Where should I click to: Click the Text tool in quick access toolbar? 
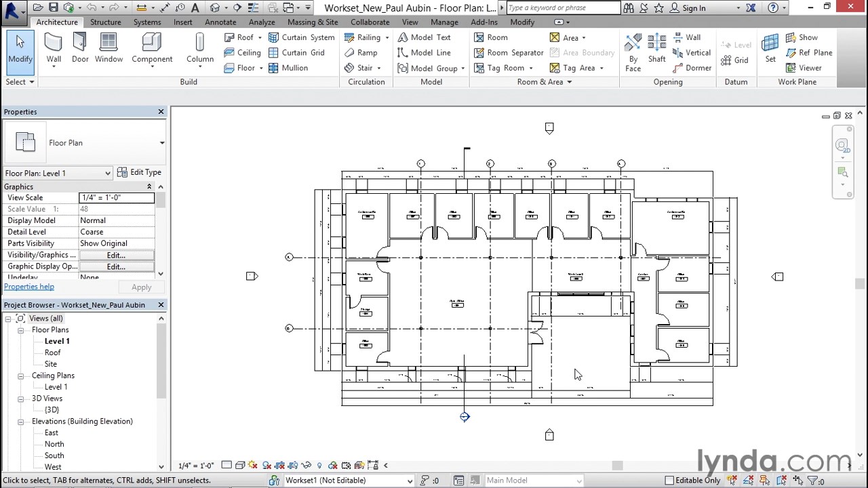(195, 8)
